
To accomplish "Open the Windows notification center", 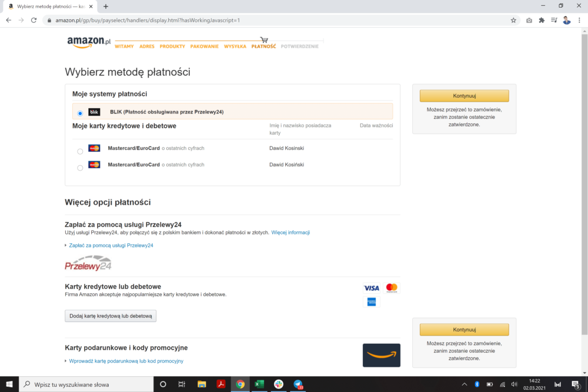I will (576, 384).
